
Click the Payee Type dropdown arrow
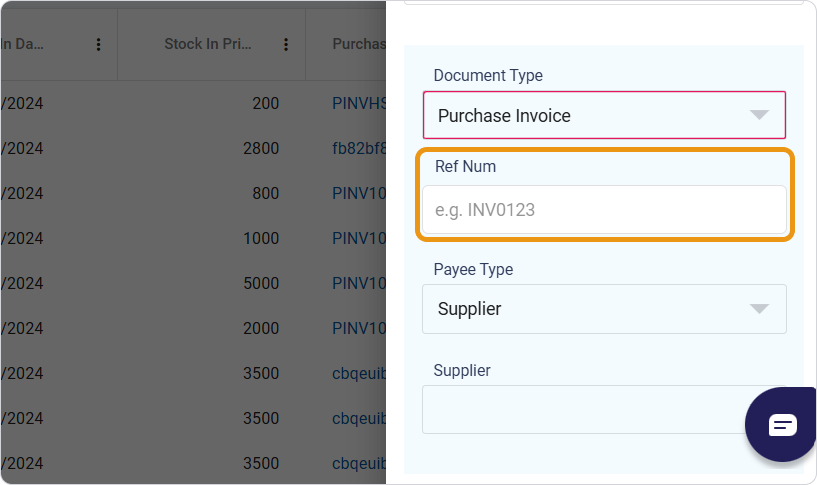coord(759,309)
